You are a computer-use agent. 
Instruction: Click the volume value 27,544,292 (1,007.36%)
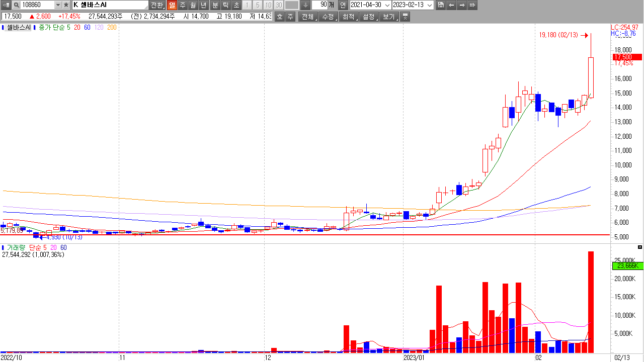click(33, 255)
